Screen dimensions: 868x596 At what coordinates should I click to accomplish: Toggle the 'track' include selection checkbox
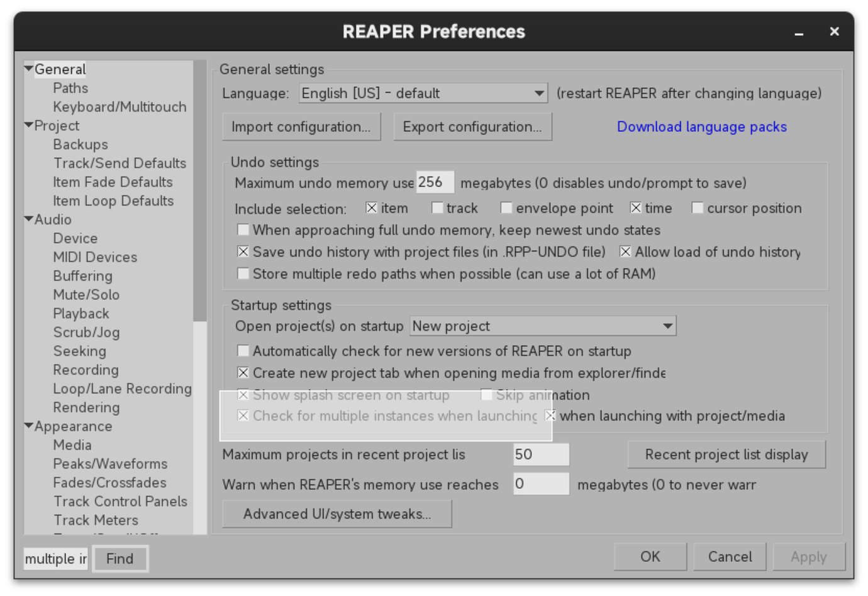[437, 207]
